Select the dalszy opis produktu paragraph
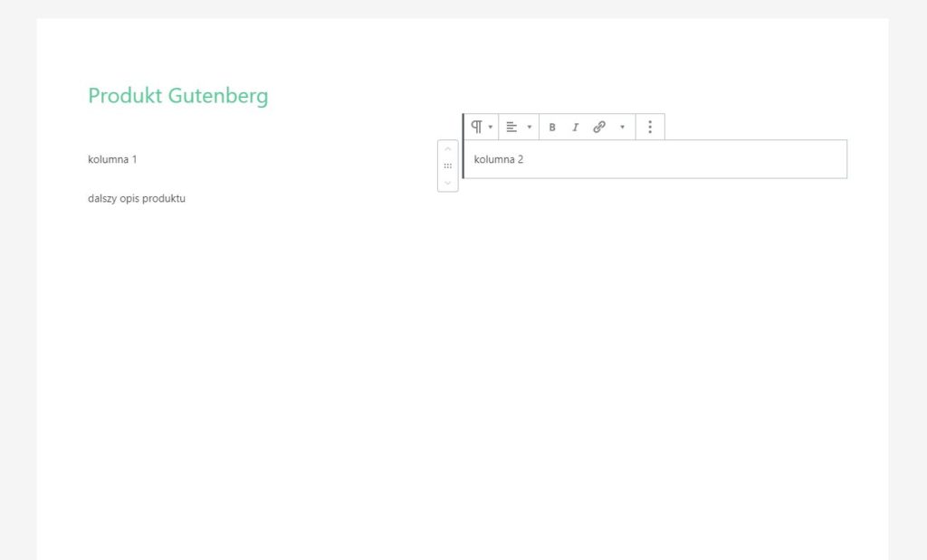This screenshot has height=560, width=927. (x=136, y=197)
